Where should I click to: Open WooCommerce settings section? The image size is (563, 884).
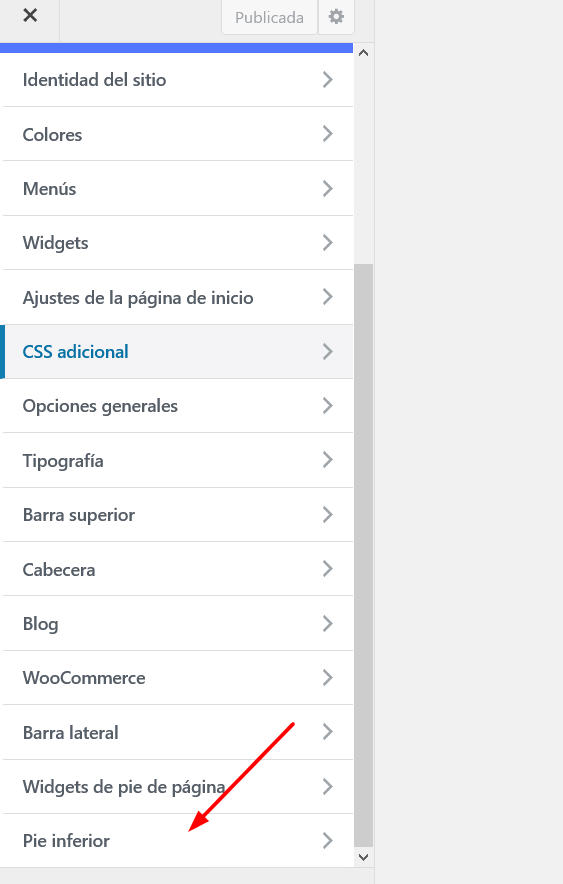pyautogui.click(x=177, y=678)
